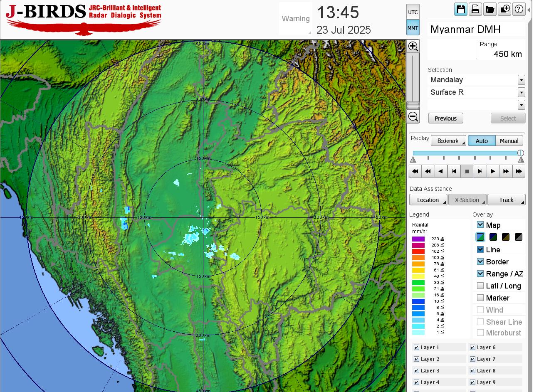Enable the Lati / Long overlay
Screen dimensions: 534x392
coord(480,286)
